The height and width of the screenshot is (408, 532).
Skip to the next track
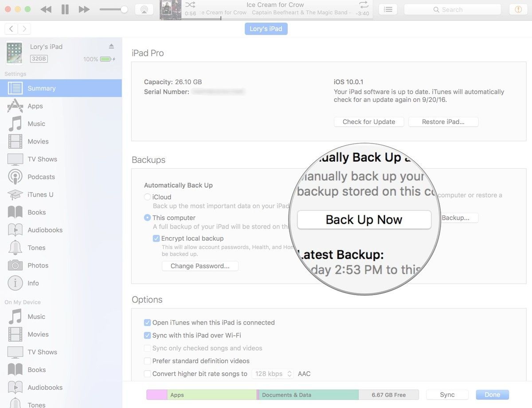(x=84, y=9)
